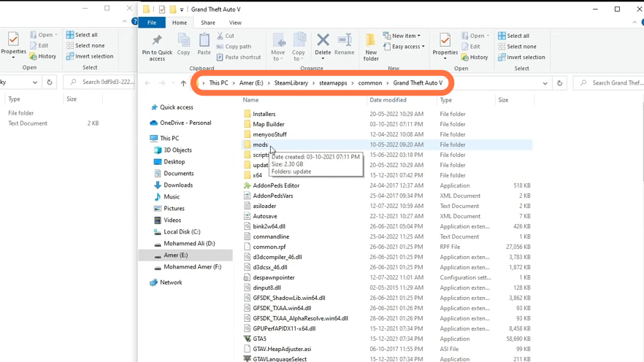
Task: Click the Search Grand Theft Auto field
Action: pos(610,83)
